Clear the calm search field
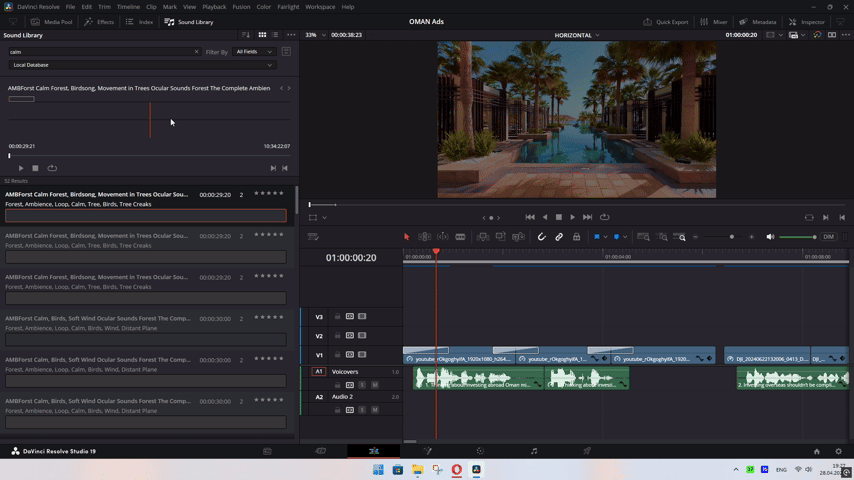Image resolution: width=854 pixels, height=480 pixels. tap(196, 52)
